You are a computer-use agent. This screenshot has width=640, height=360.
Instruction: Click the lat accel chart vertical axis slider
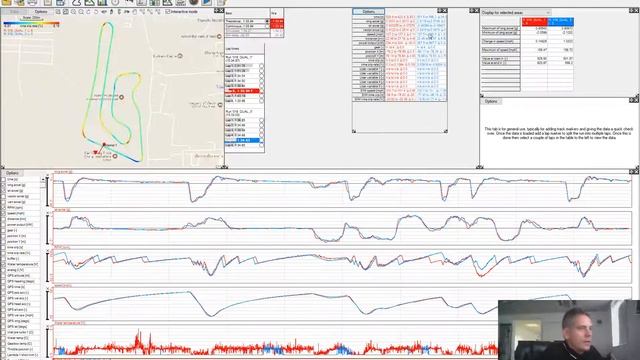click(47, 230)
